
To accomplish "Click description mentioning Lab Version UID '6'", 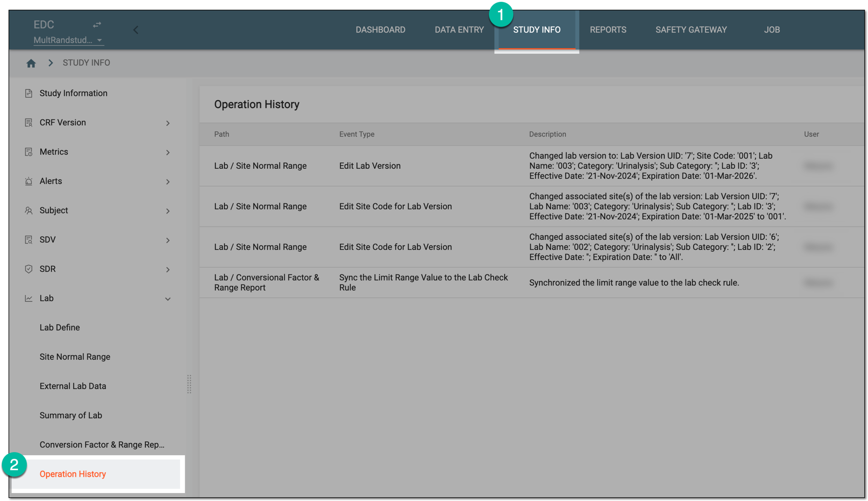I will (x=654, y=247).
